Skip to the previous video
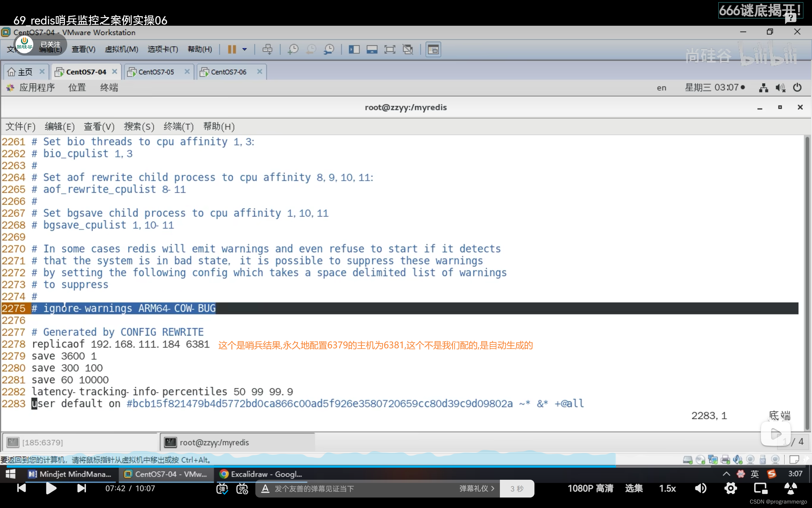Image resolution: width=812 pixels, height=508 pixels. pos(22,488)
